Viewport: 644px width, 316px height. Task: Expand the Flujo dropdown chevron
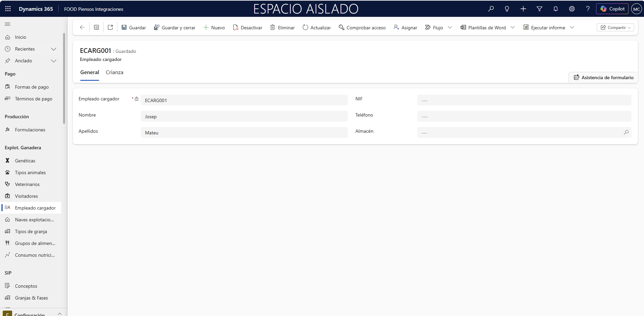pos(450,27)
